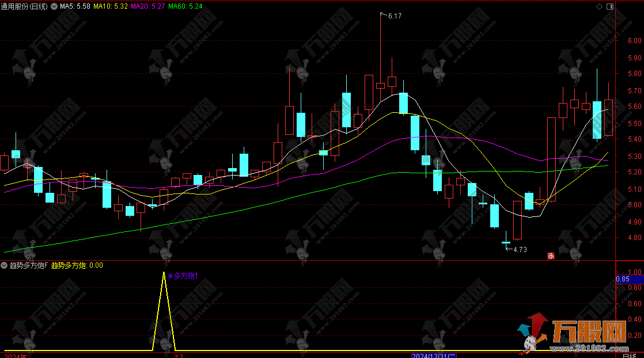Click the MA5: 5.58 indicator label
This screenshot has height=358, width=644.
tap(75, 6)
